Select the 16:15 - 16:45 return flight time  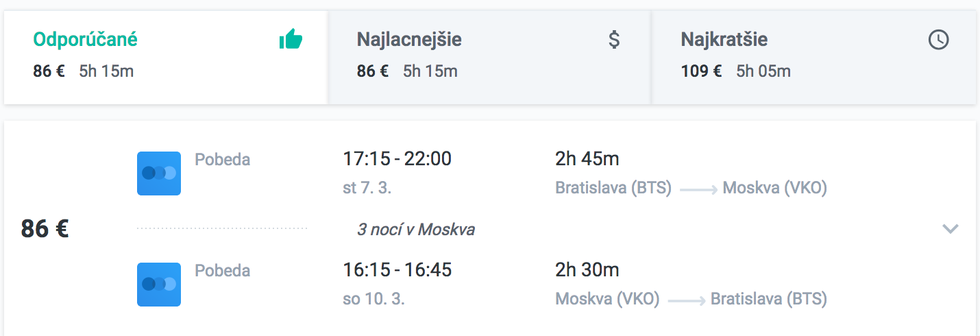397,269
